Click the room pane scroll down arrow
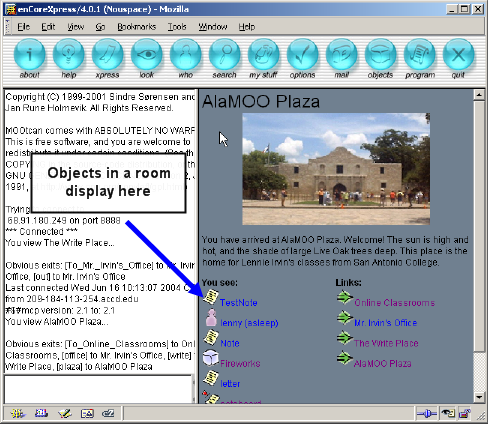Viewport: 488px width, 424px height. click(x=479, y=397)
